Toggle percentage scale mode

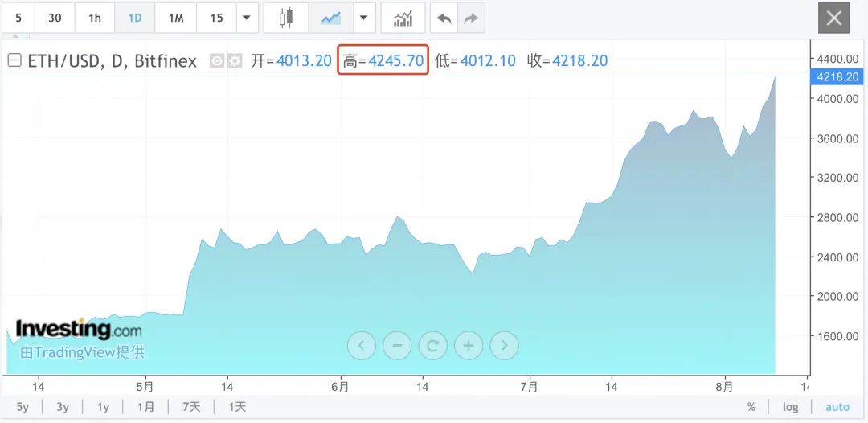coord(751,407)
